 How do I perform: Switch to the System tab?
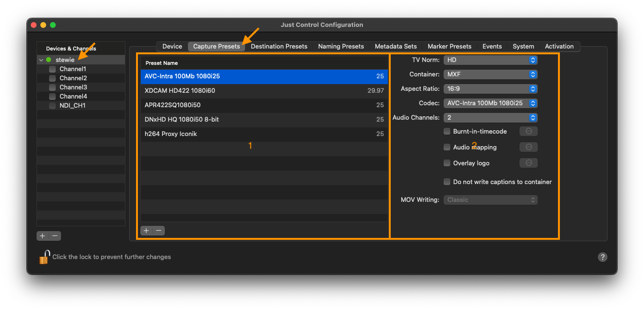[523, 47]
